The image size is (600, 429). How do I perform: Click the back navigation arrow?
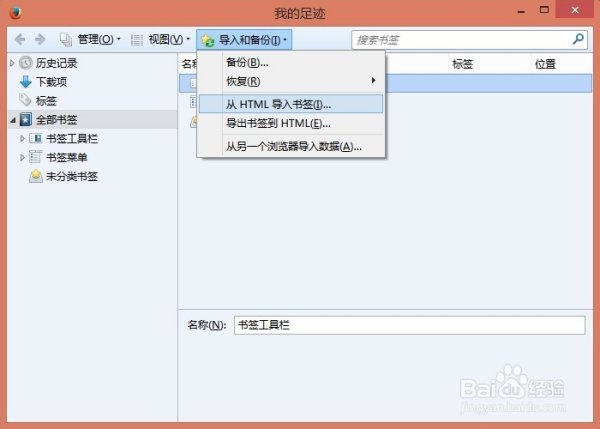pos(20,39)
